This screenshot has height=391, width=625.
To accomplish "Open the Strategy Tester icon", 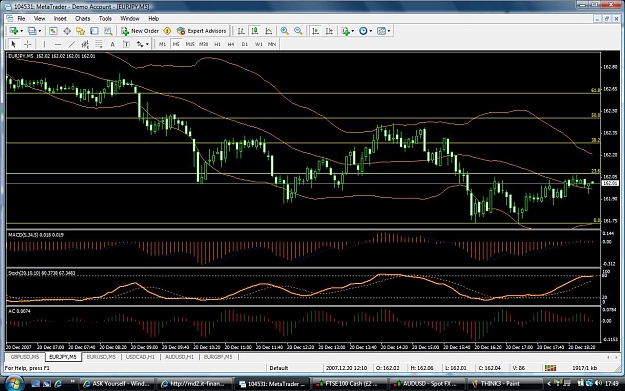I will [x=108, y=31].
